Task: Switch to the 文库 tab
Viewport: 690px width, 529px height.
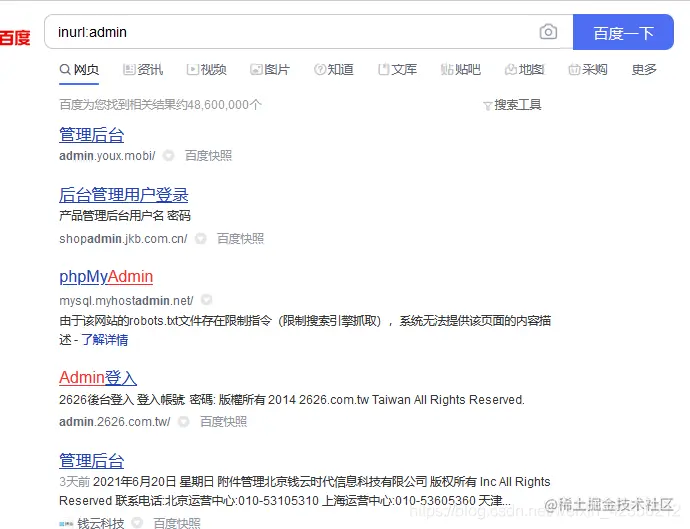Action: (397, 69)
